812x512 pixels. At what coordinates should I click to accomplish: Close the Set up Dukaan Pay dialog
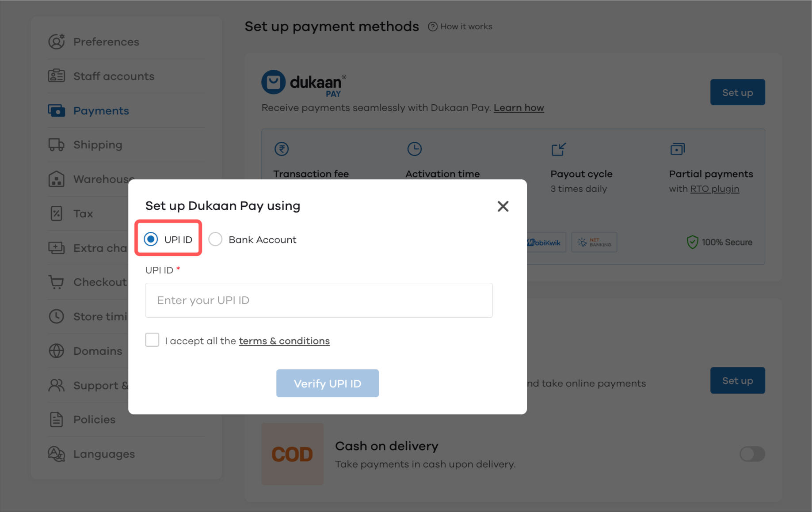pyautogui.click(x=503, y=206)
